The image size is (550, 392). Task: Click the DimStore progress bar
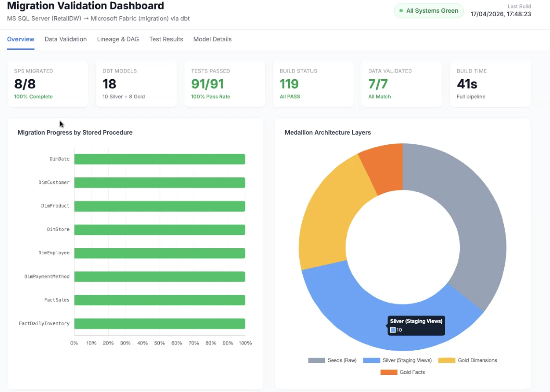click(160, 230)
